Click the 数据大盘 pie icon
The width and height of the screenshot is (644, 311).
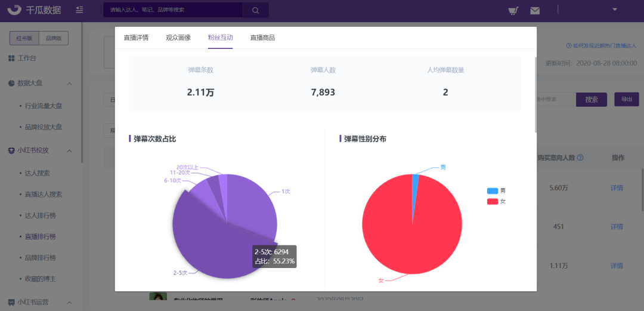pyautogui.click(x=11, y=83)
